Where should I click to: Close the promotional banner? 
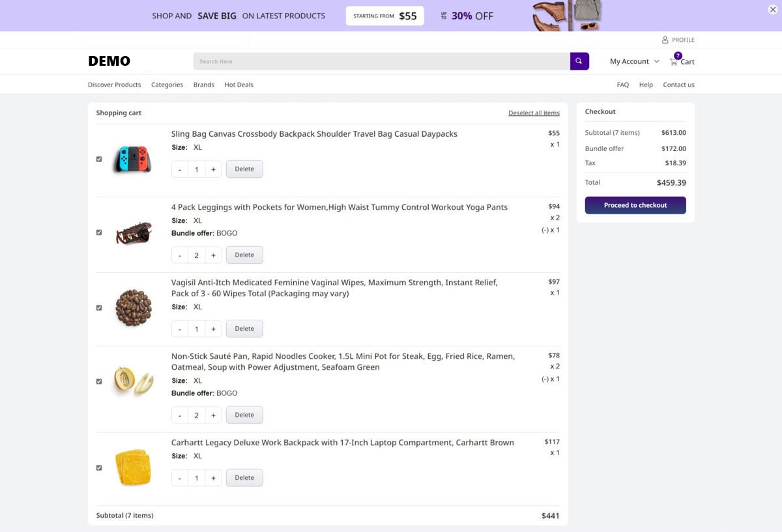pyautogui.click(x=773, y=9)
